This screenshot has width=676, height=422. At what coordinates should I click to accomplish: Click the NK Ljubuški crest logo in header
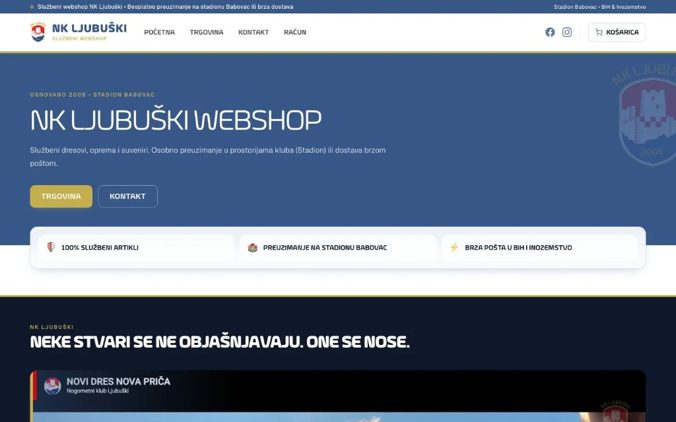click(x=38, y=32)
